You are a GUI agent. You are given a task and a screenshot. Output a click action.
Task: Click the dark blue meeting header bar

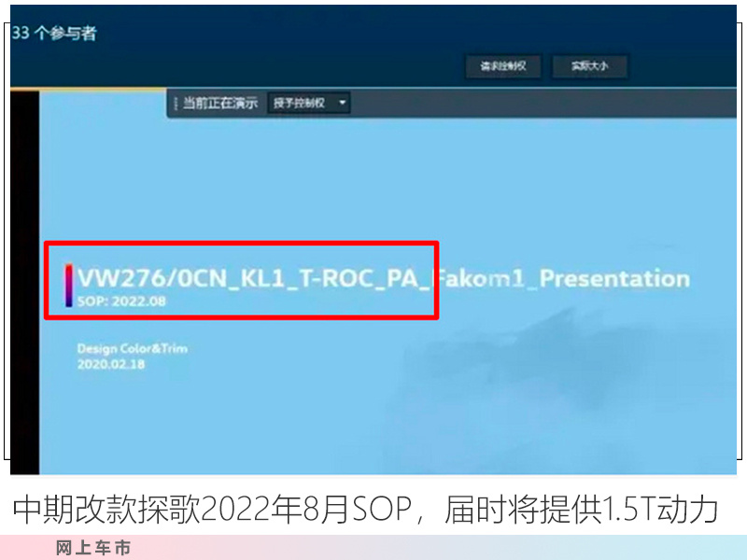373,46
